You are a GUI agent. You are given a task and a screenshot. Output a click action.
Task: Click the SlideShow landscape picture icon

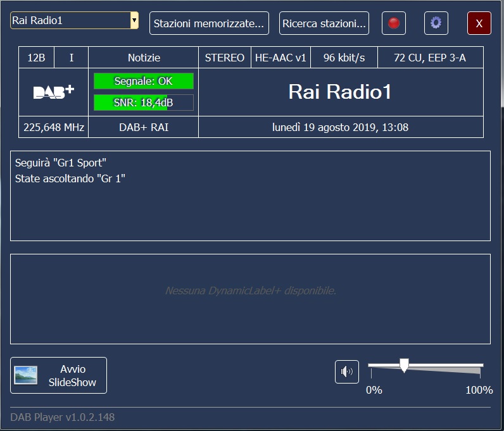tap(26, 375)
